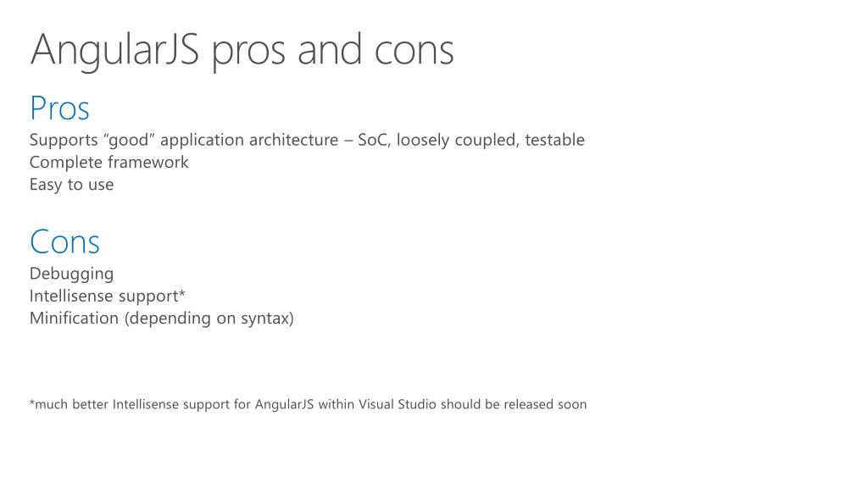Select the word "Minification" in the Cons list
Screen dimensions: 868x488
click(x=74, y=318)
